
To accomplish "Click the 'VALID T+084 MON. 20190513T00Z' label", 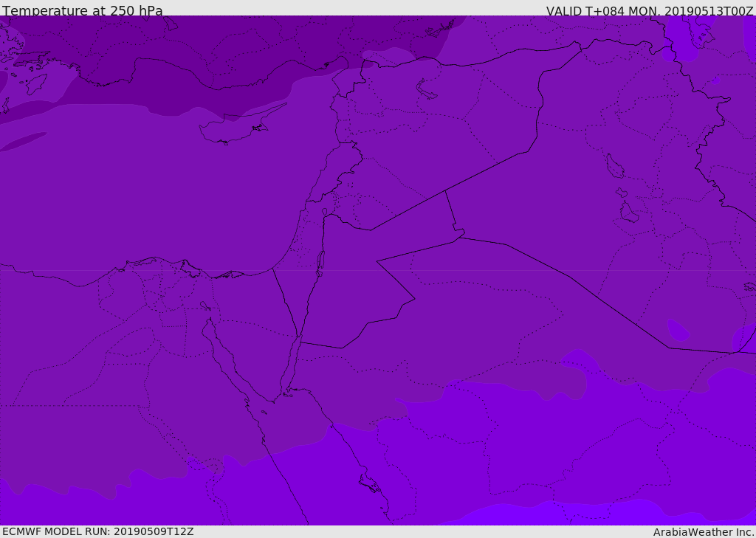I will pos(650,10).
